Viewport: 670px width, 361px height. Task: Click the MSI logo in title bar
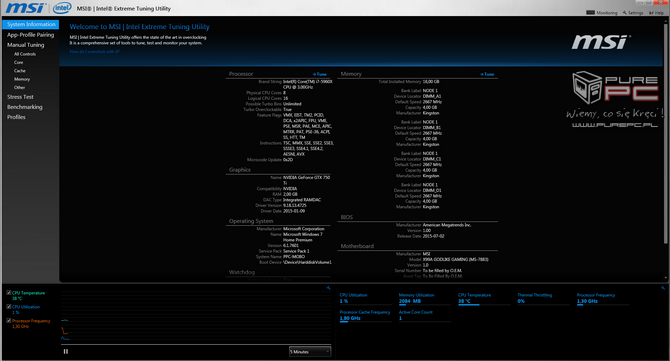click(26, 8)
